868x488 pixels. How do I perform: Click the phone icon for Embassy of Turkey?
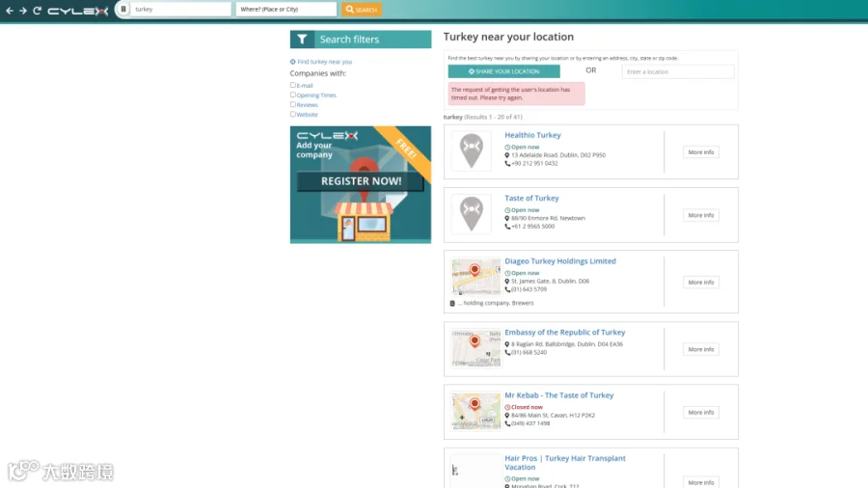(507, 352)
